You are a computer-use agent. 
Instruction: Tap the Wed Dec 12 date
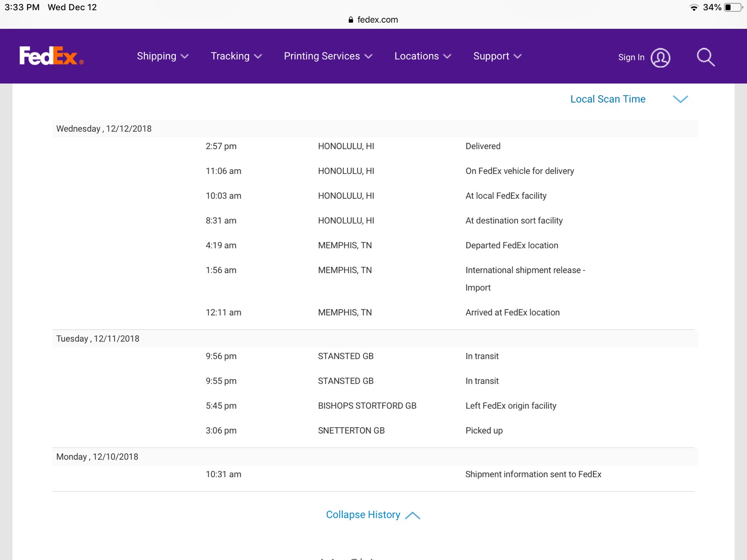pos(72,7)
